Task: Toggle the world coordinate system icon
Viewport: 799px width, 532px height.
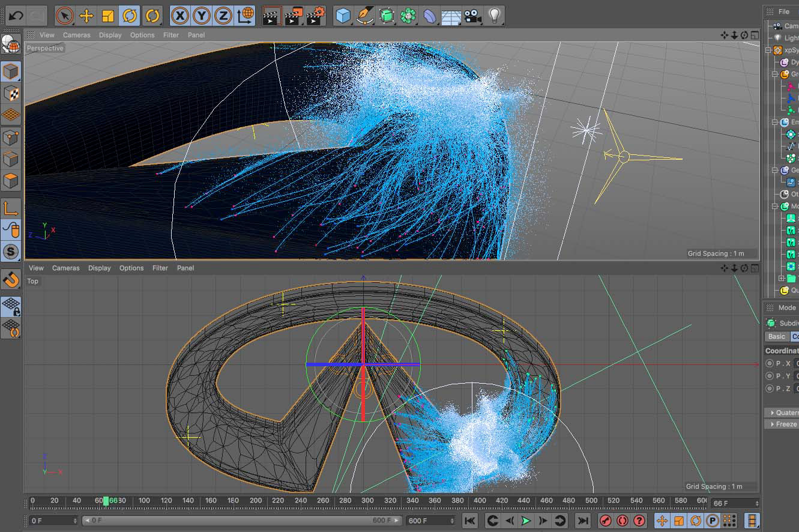Action: [245, 16]
